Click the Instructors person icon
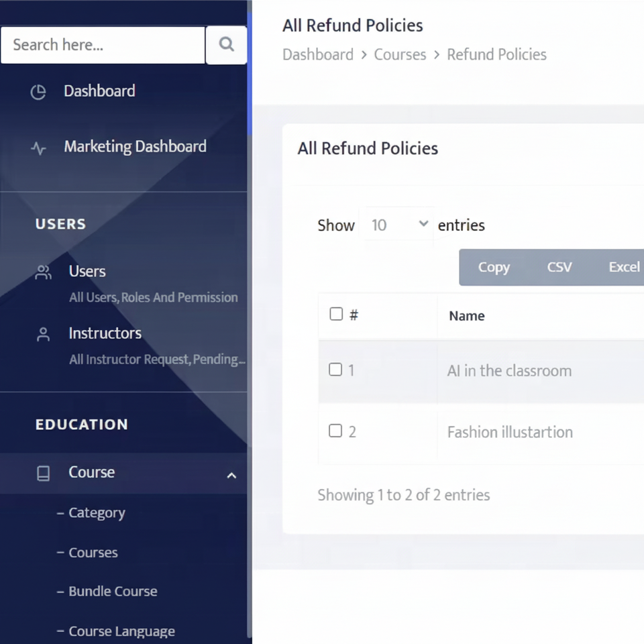This screenshot has width=644, height=644. coord(43,335)
